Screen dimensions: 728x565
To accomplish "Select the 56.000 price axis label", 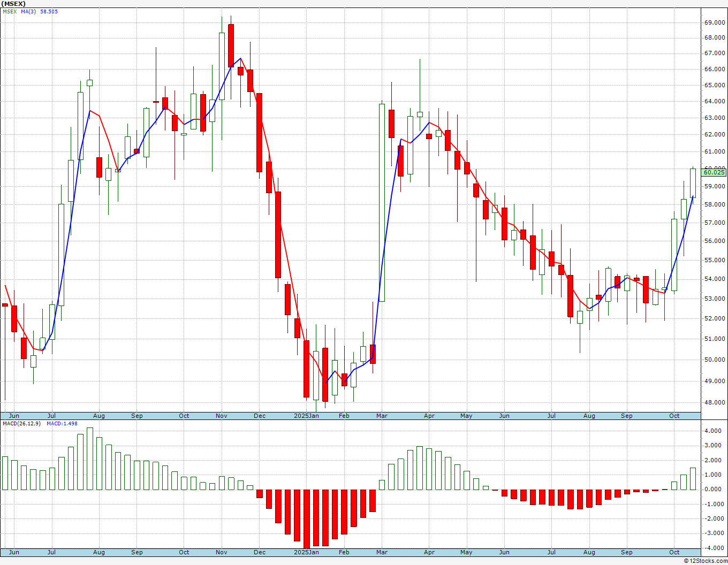I will click(x=715, y=241).
